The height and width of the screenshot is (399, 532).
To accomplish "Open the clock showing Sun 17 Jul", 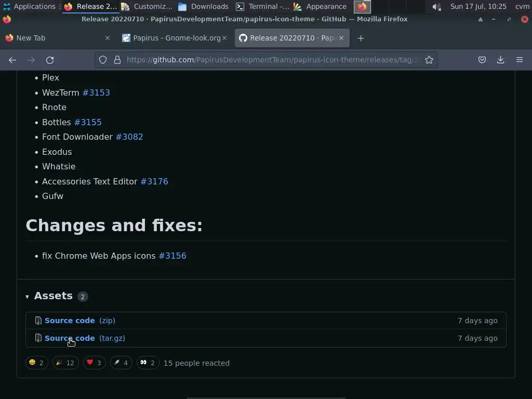I will (478, 6).
